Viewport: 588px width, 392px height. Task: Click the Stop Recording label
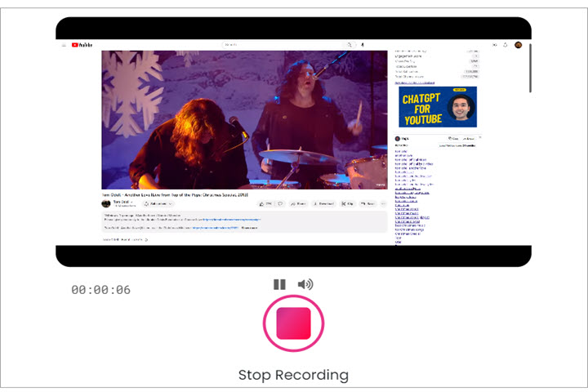tap(293, 375)
